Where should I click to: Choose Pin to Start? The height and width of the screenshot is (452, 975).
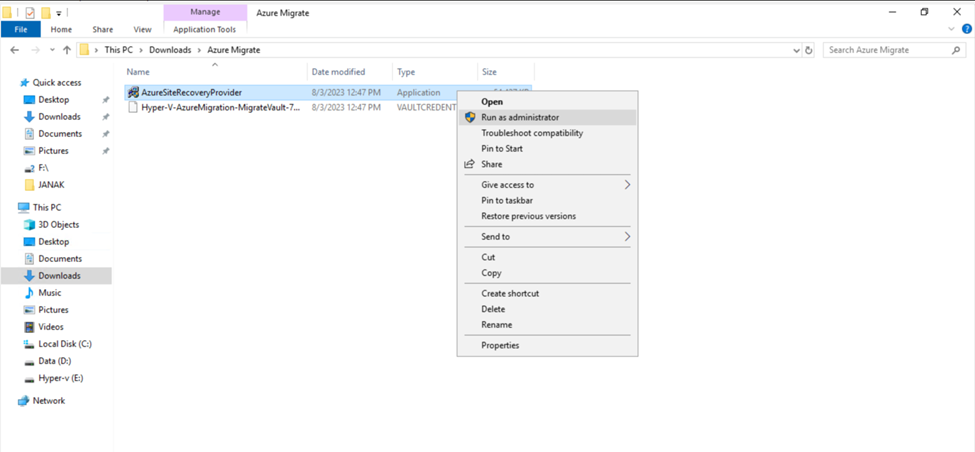pos(547,149)
